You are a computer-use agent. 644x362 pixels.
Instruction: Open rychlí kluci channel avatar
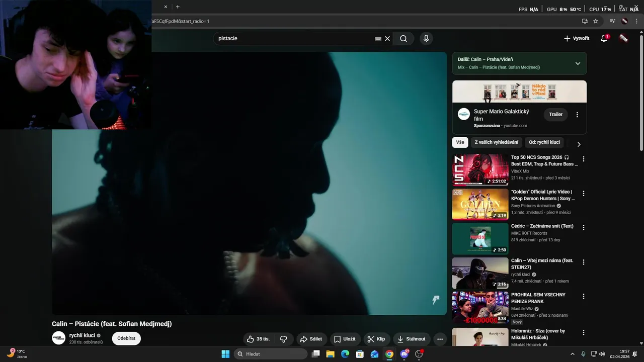tap(59, 338)
